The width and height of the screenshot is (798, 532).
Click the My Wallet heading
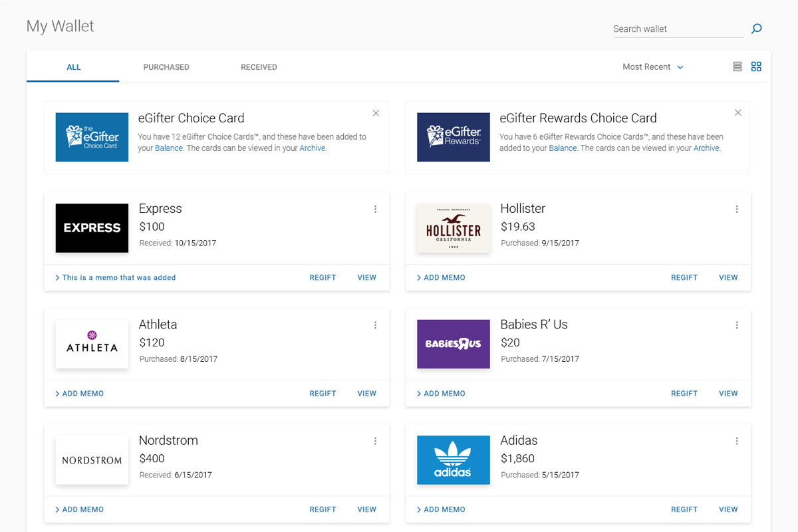tap(60, 27)
